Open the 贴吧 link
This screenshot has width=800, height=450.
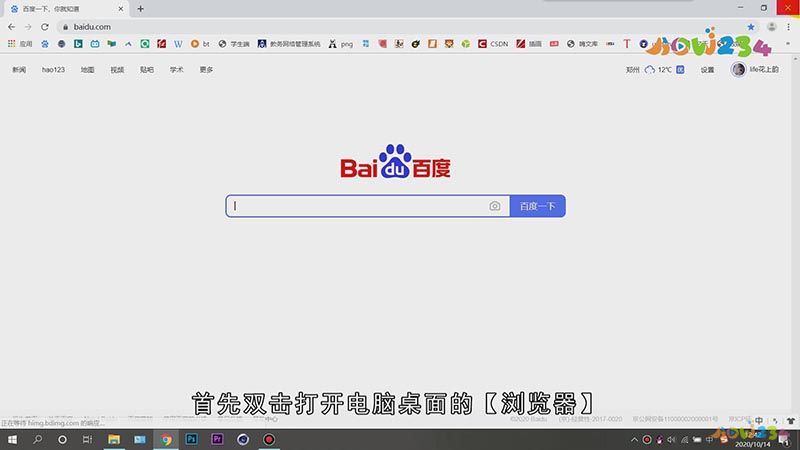pyautogui.click(x=147, y=70)
